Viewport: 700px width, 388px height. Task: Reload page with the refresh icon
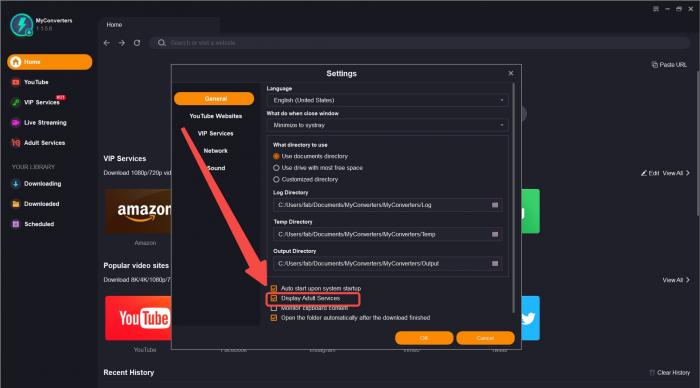(137, 43)
